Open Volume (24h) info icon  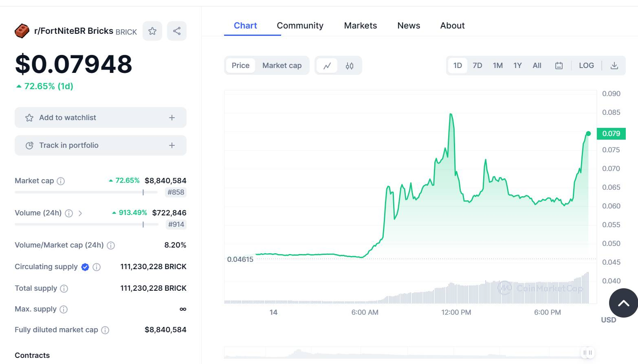pos(69,213)
